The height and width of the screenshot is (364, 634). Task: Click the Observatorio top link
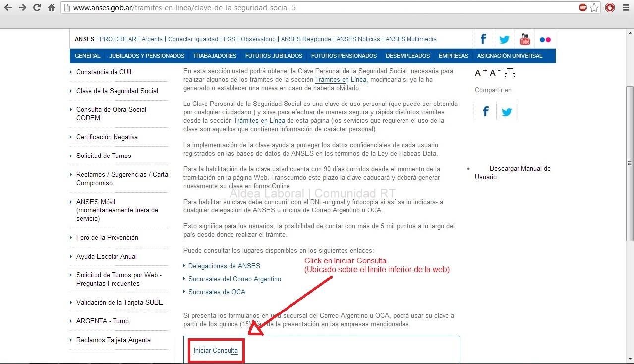pos(258,39)
